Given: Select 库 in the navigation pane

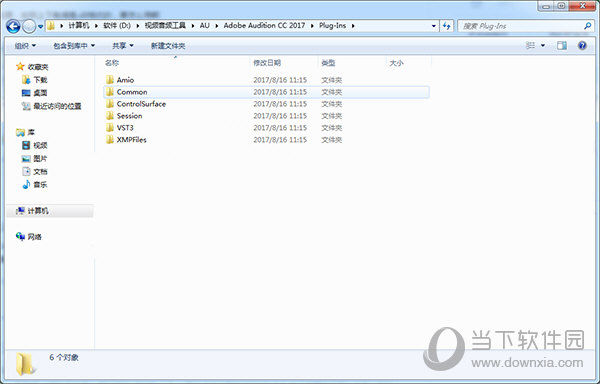Looking at the screenshot, I should pos(31,132).
